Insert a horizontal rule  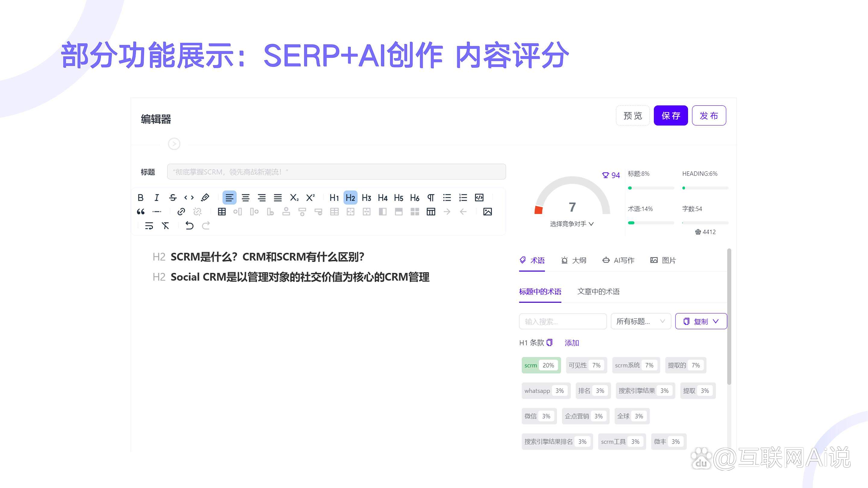[157, 211]
